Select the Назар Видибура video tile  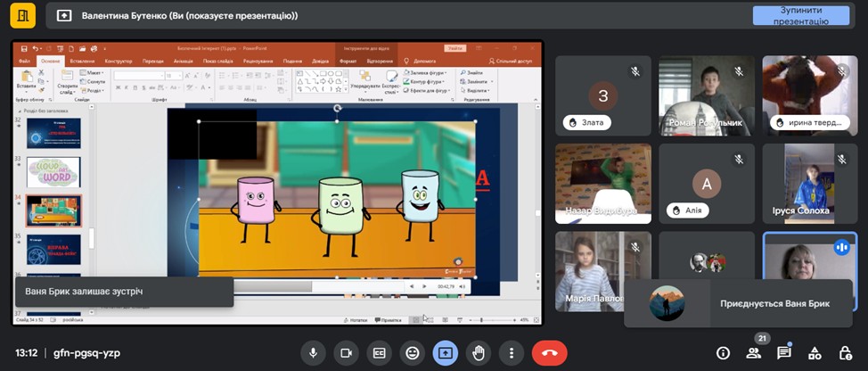[x=602, y=184]
